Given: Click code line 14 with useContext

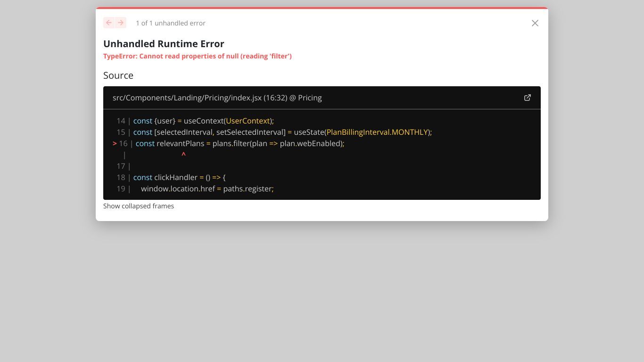Looking at the screenshot, I should [x=203, y=121].
